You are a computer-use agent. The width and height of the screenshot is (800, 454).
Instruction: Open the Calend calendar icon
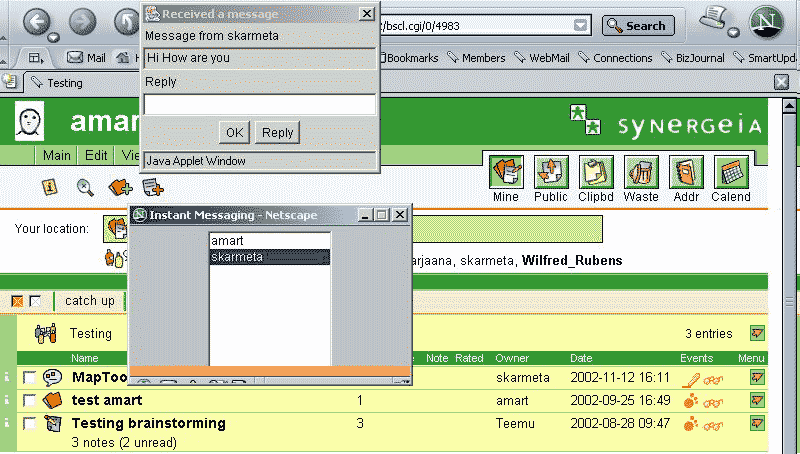[731, 172]
